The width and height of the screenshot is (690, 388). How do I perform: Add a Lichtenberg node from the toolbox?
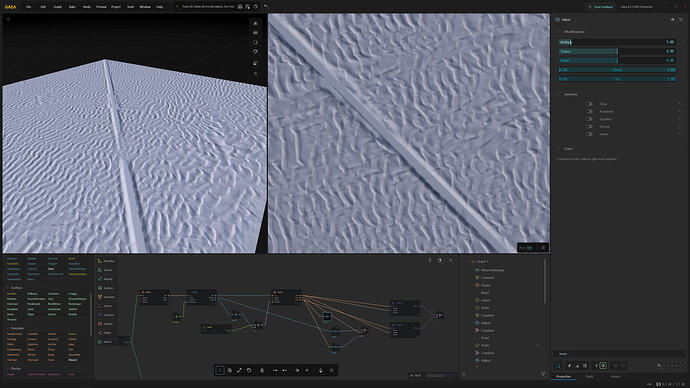click(14, 350)
